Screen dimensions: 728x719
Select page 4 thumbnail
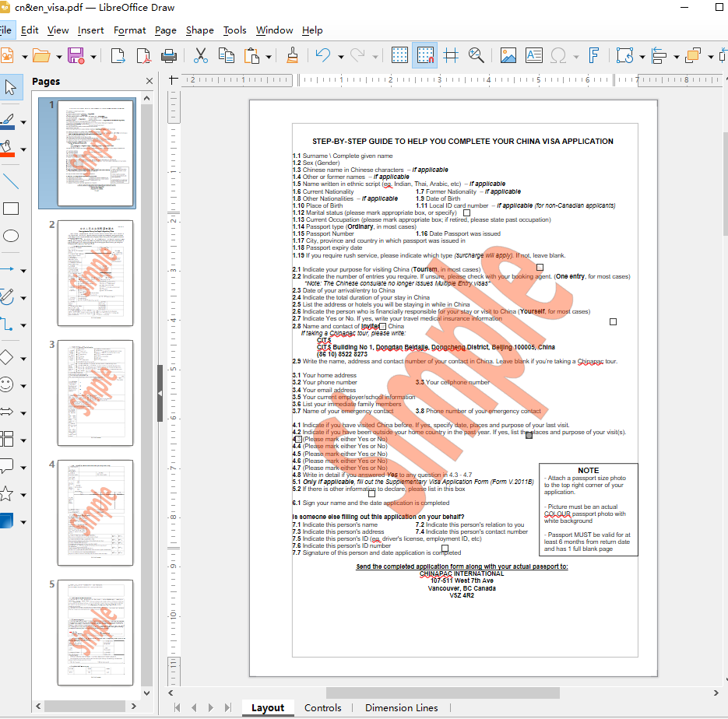tap(95, 513)
